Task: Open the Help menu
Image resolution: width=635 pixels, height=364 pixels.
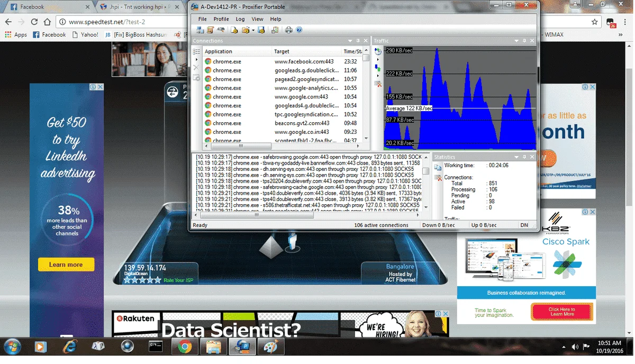Action: pos(276,19)
